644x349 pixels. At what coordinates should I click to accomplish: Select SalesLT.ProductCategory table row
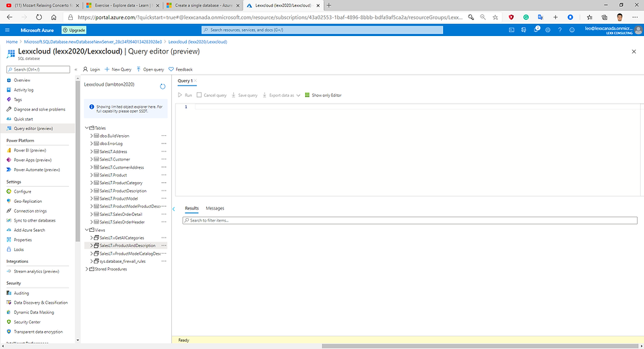click(x=126, y=183)
